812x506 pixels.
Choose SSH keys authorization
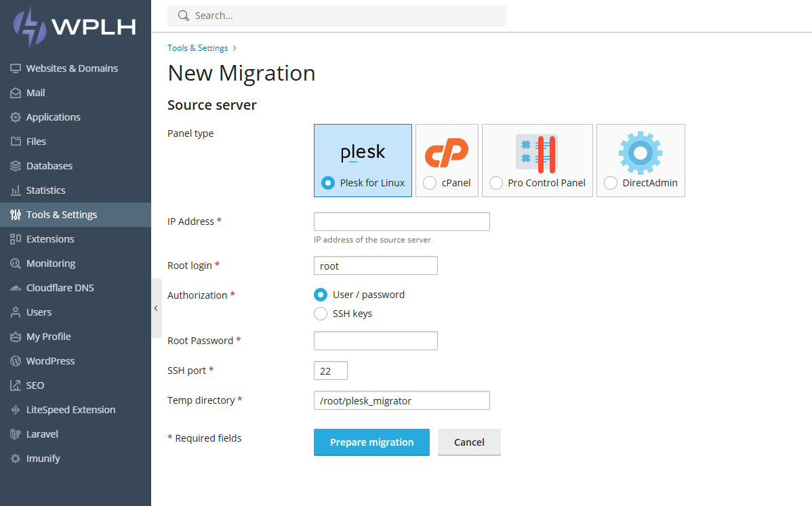click(x=321, y=314)
